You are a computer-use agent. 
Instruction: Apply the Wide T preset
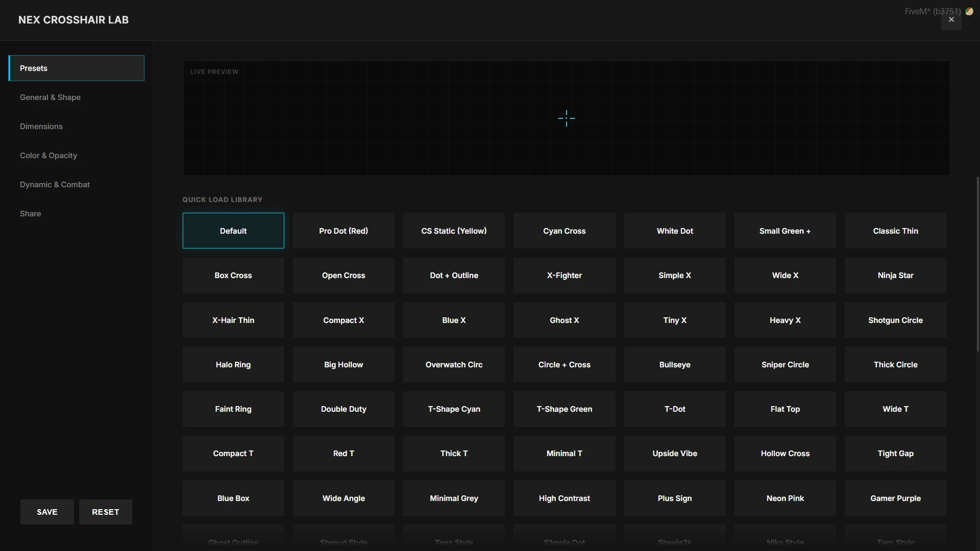[x=895, y=409]
